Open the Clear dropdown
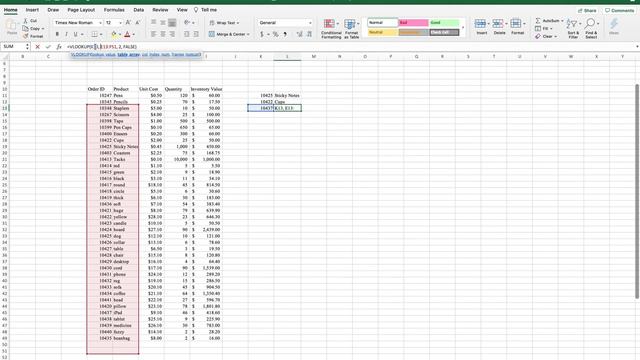The height and width of the screenshot is (360, 640). click(546, 36)
